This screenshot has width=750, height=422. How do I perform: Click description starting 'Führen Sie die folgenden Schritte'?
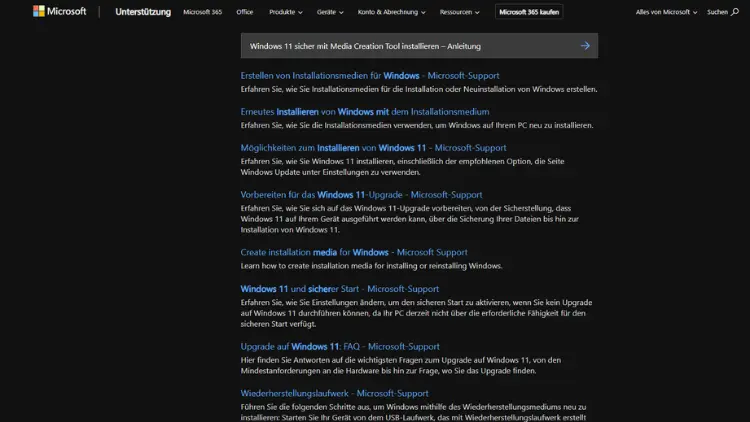(x=413, y=412)
